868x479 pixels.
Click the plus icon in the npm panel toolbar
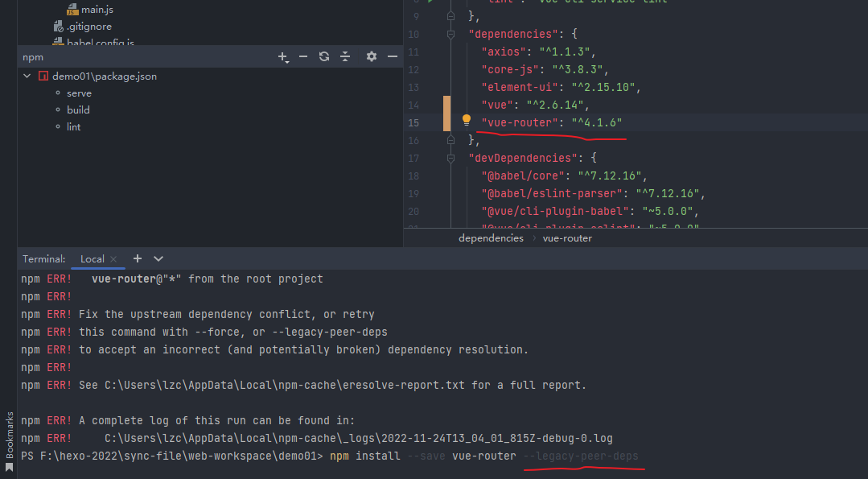283,57
